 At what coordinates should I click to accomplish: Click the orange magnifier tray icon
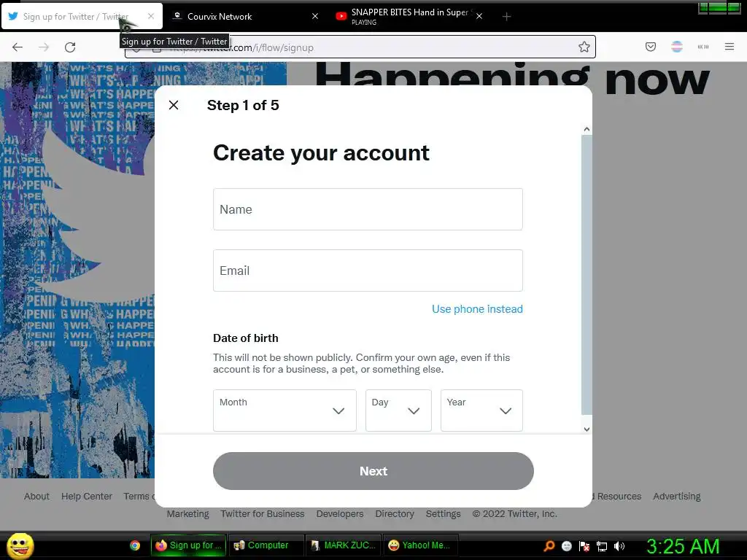click(x=549, y=546)
